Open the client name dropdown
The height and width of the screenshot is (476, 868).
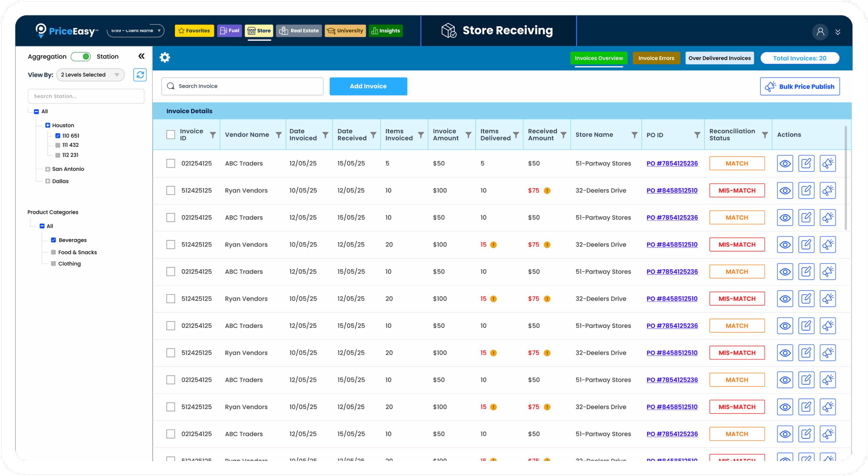(x=135, y=31)
